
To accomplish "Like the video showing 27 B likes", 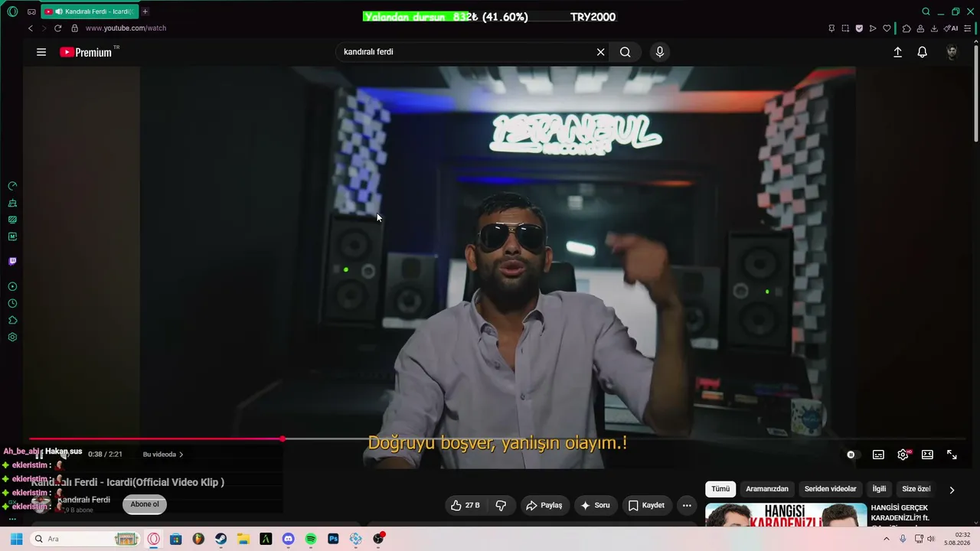I will click(x=465, y=505).
